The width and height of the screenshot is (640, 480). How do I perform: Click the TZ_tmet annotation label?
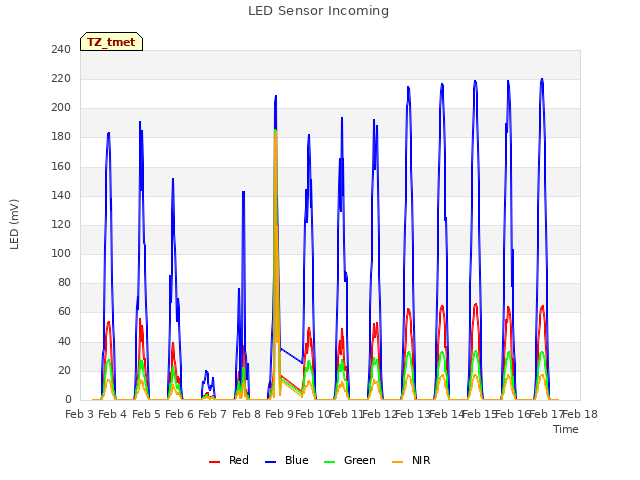[111, 42]
